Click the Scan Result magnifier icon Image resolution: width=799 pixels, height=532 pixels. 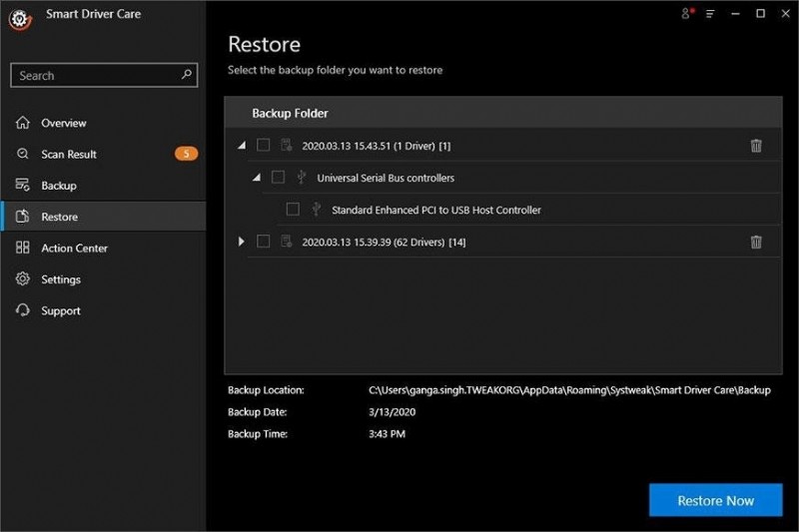[x=22, y=154]
